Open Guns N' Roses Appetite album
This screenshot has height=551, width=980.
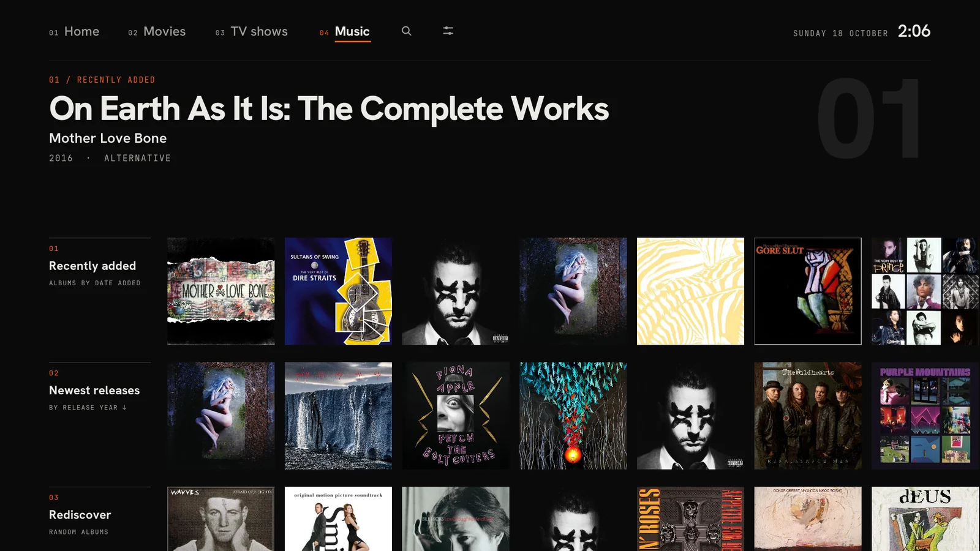(x=691, y=519)
